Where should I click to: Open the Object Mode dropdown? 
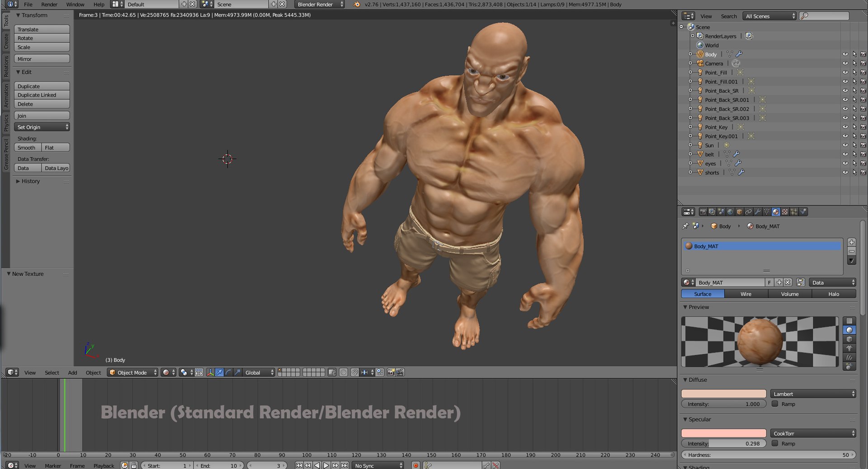pos(132,372)
